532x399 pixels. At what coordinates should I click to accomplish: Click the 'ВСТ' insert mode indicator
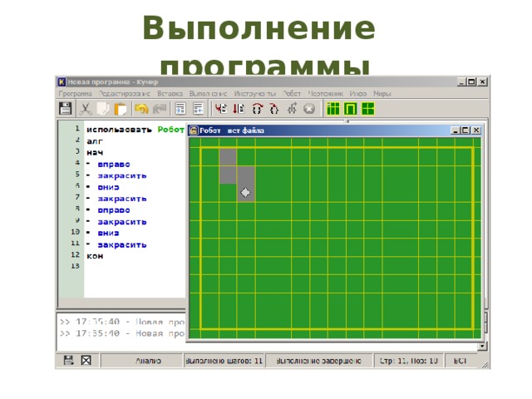[x=460, y=361]
